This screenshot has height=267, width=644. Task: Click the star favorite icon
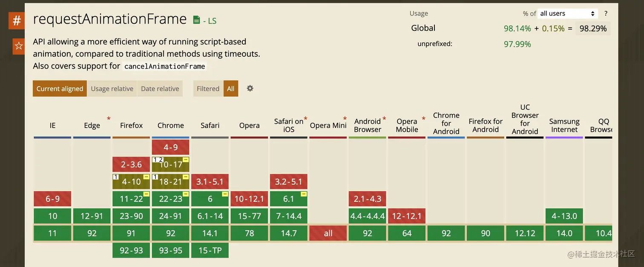point(19,46)
